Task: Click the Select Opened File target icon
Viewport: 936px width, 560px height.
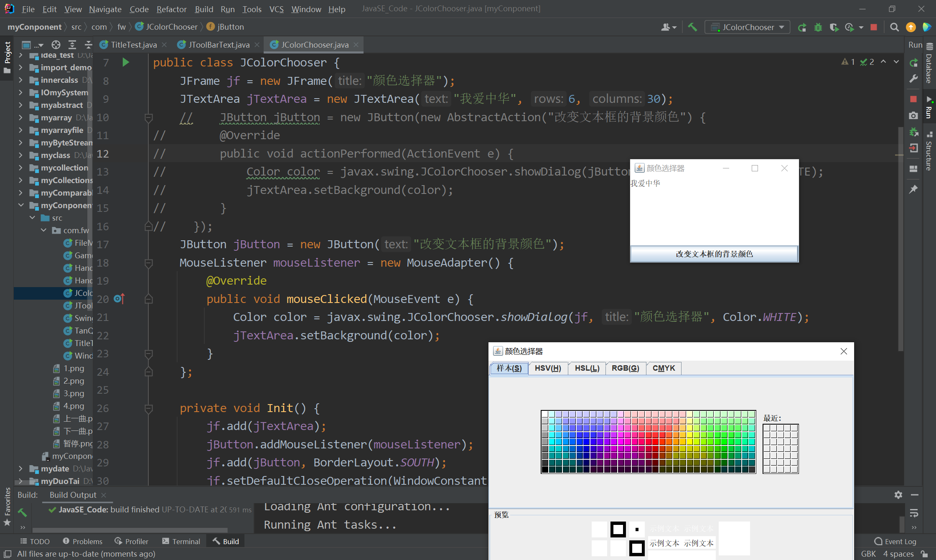Action: pyautogui.click(x=56, y=45)
